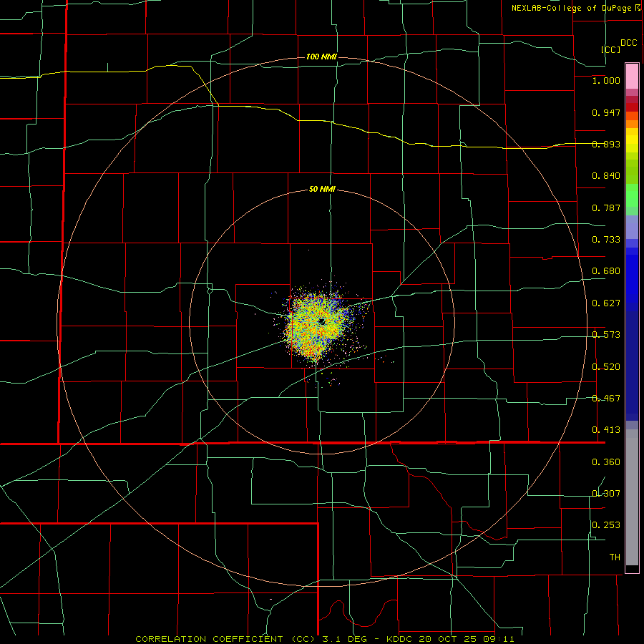644x644 pixels.
Task: Click the 50 NMI range ring label
Action: [322, 189]
